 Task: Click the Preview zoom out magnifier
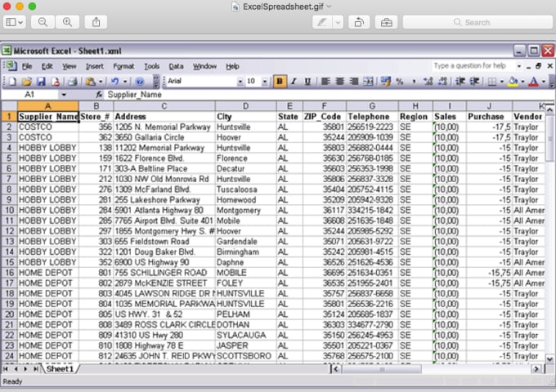43,22
